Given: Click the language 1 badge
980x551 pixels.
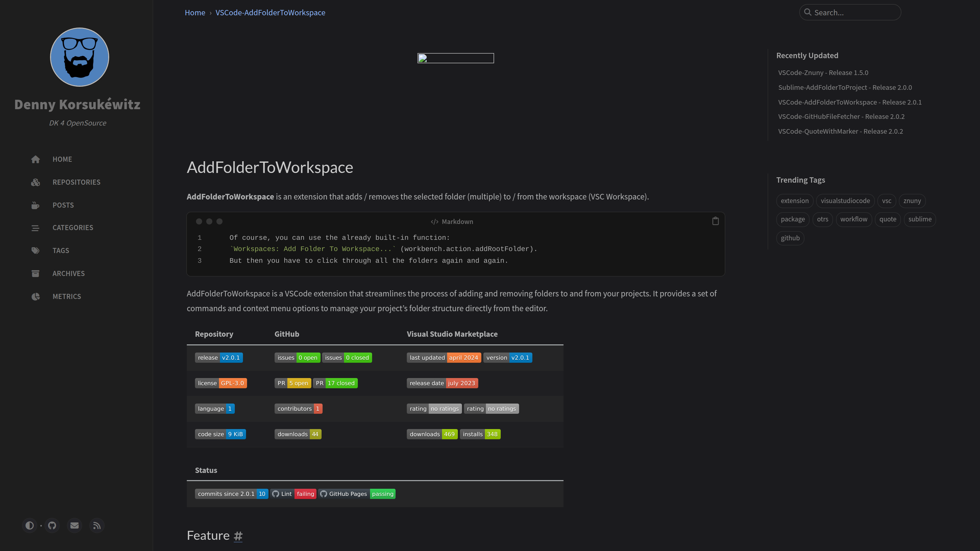Looking at the screenshot, I should pyautogui.click(x=215, y=409).
